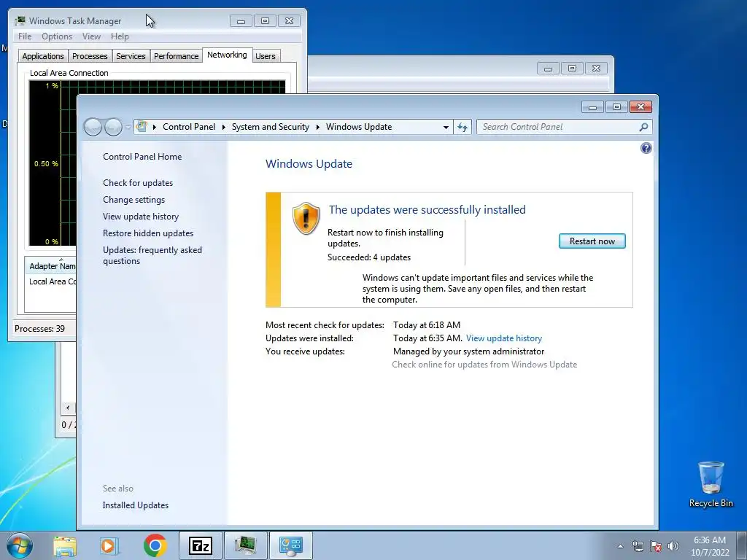Expand the arrow before Control Panel breadcrumb
Image resolution: width=747 pixels, height=560 pixels.
(154, 127)
